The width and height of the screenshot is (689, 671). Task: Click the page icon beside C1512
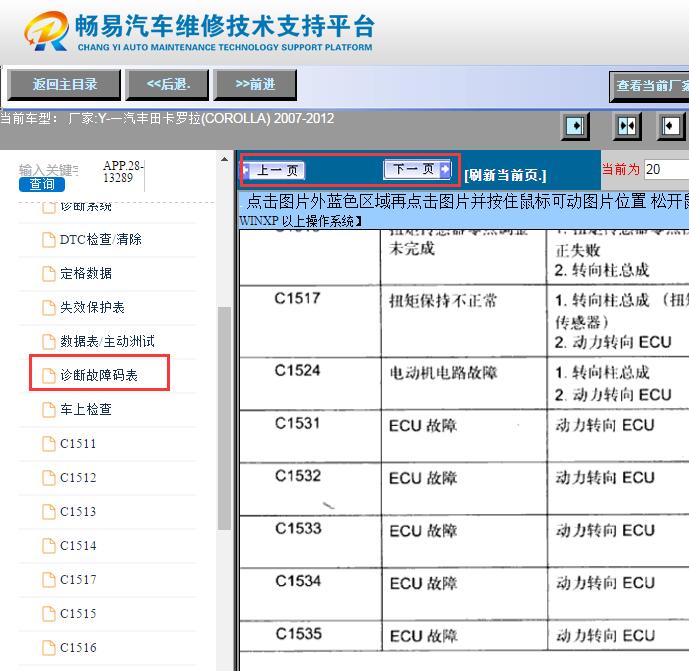tap(48, 478)
